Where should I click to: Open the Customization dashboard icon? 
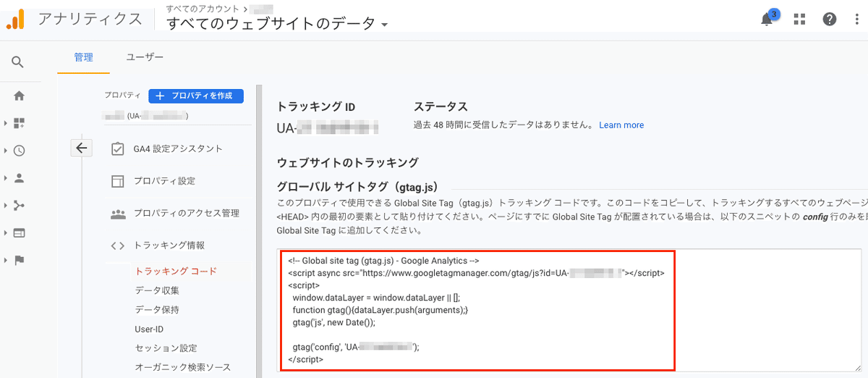[x=20, y=123]
